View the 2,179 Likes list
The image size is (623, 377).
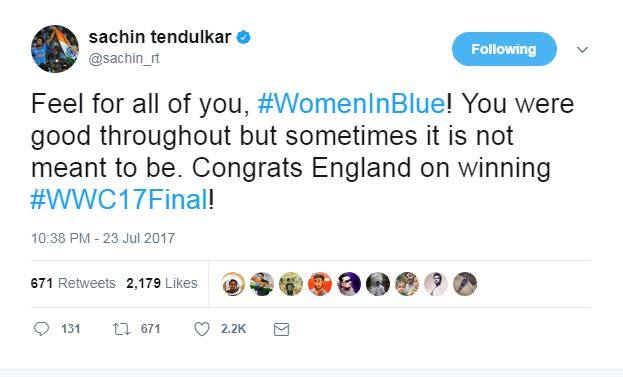click(x=162, y=283)
